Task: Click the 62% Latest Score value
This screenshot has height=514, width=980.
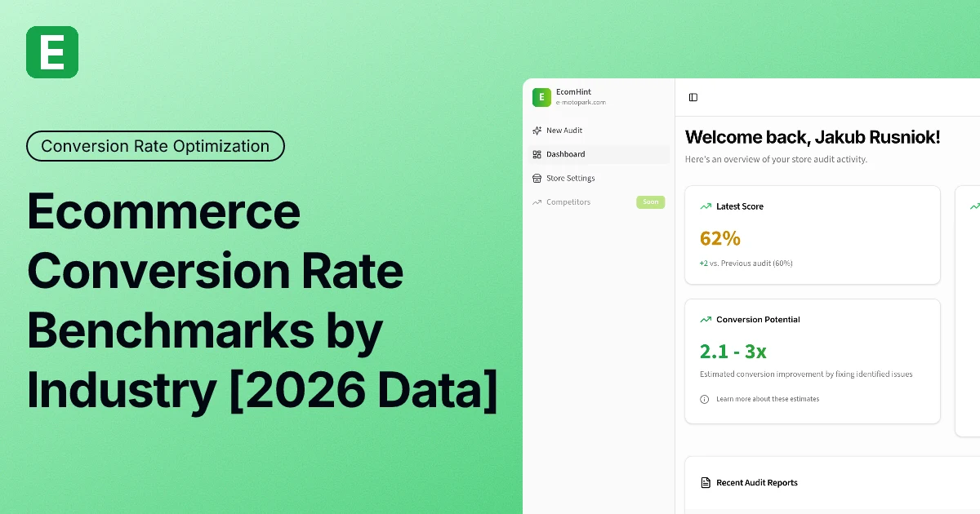Action: (720, 238)
